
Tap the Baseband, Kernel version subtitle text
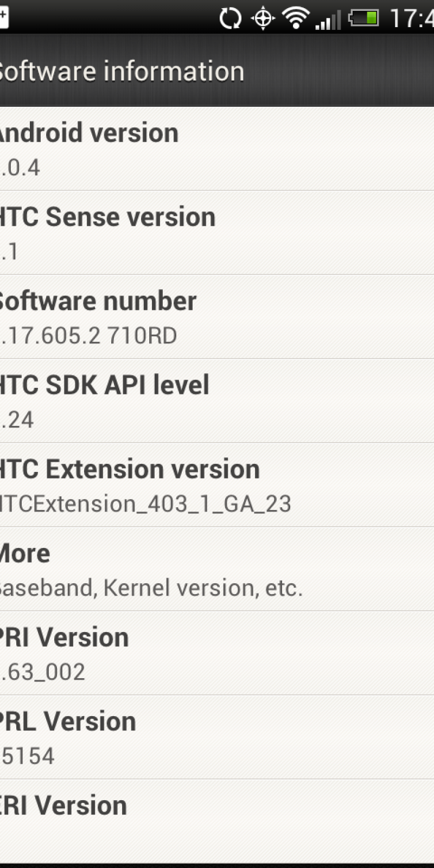point(151,588)
